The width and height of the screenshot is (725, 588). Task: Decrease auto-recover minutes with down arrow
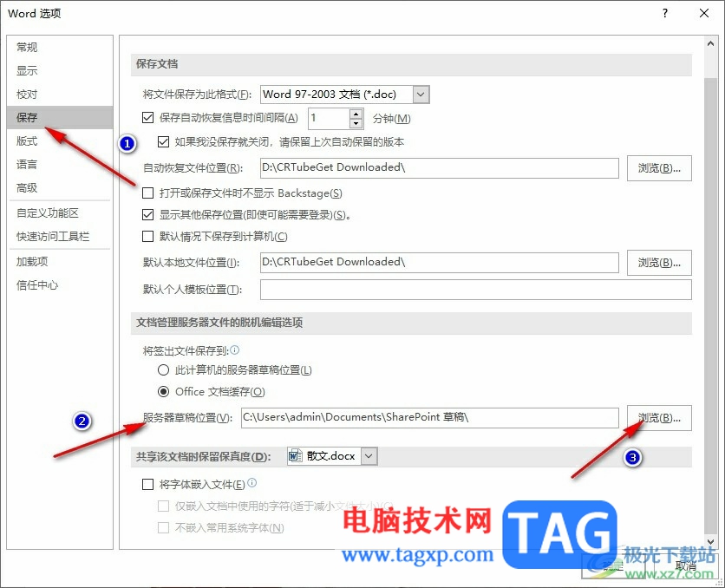356,123
